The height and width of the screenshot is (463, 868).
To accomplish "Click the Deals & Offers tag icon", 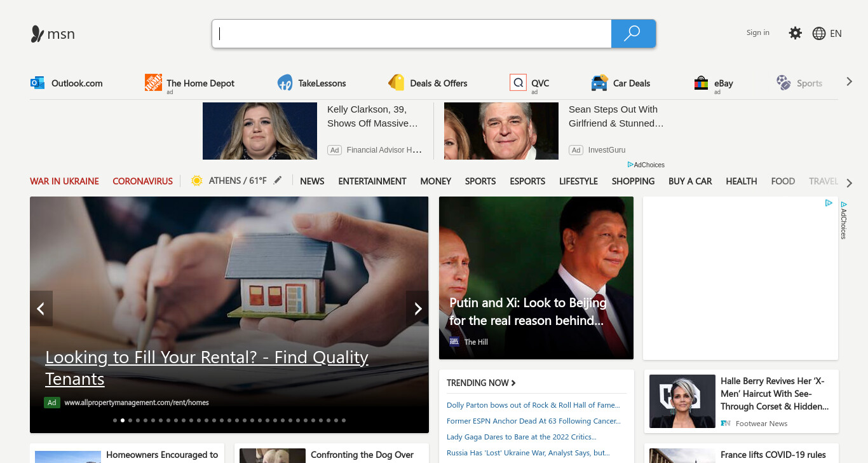I will click(x=397, y=83).
